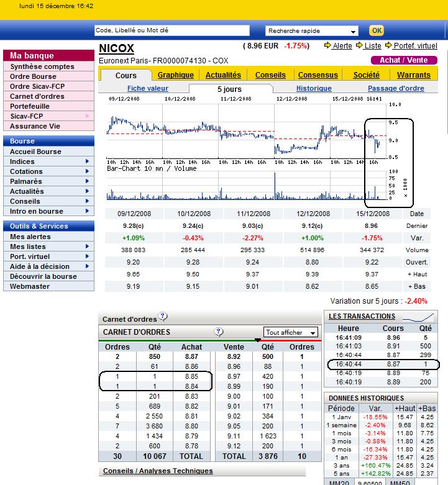The height and width of the screenshot is (485, 448).
Task: Switch to the Conseils tab
Action: pyautogui.click(x=270, y=75)
